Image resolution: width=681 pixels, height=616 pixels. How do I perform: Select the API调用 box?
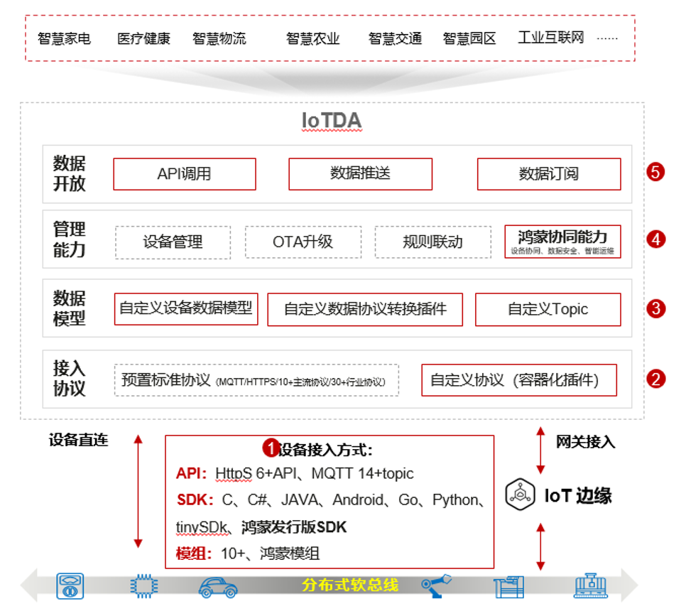pos(185,174)
